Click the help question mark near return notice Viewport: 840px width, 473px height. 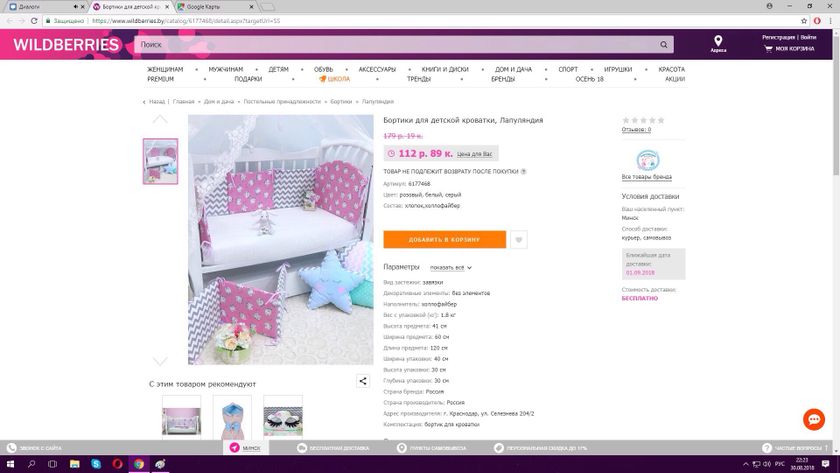[523, 171]
